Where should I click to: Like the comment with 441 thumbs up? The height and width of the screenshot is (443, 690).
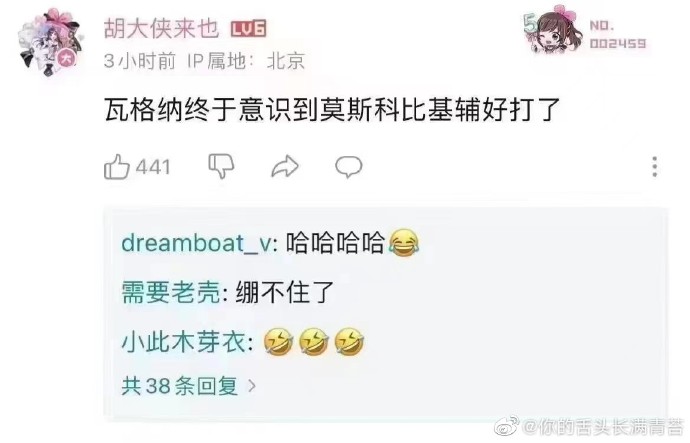coord(117,166)
